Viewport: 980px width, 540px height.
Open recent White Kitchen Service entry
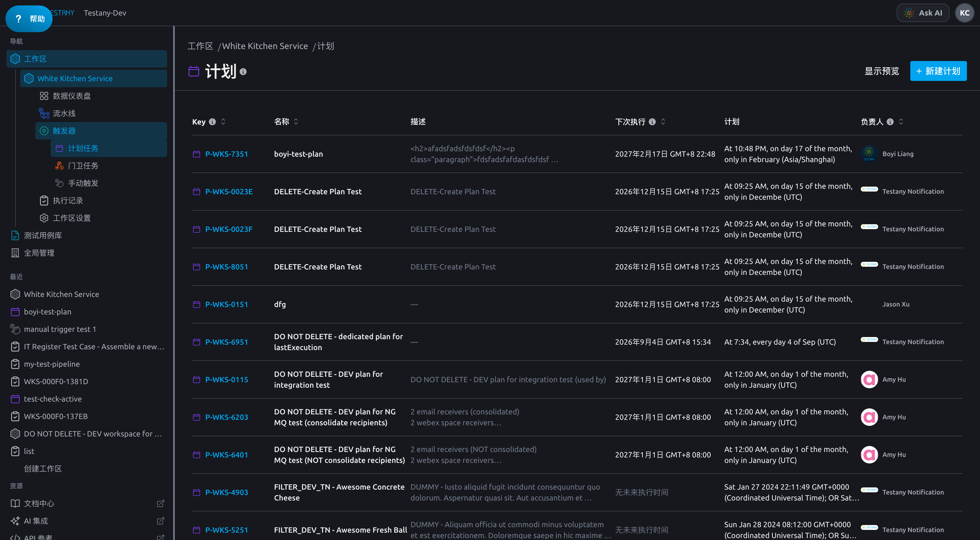tap(87, 294)
